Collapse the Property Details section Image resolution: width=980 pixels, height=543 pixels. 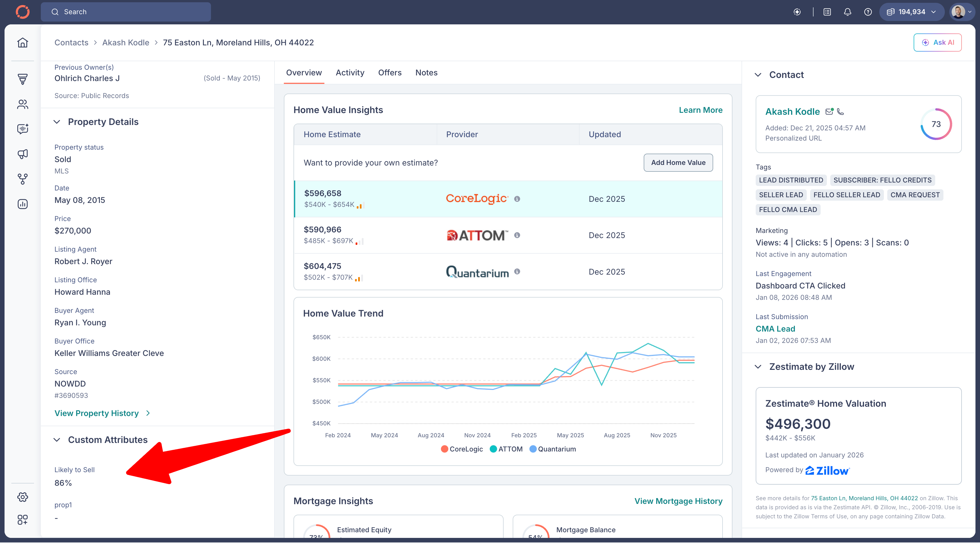(57, 122)
